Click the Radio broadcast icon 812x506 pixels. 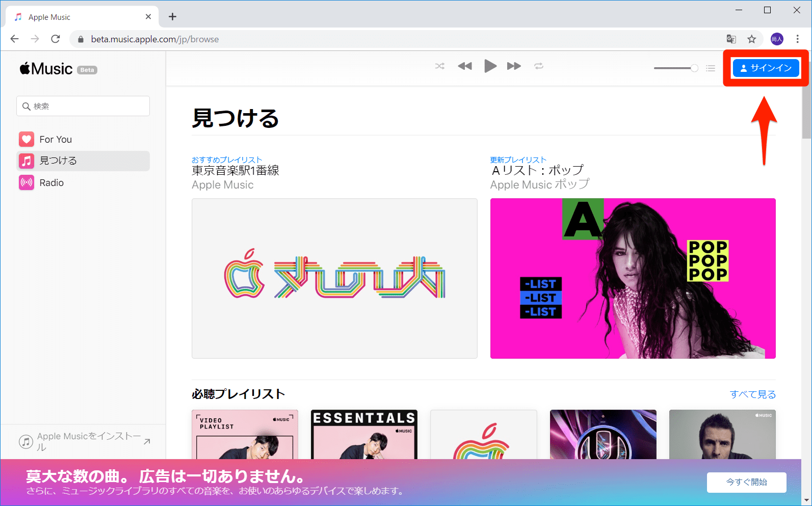[x=27, y=182]
